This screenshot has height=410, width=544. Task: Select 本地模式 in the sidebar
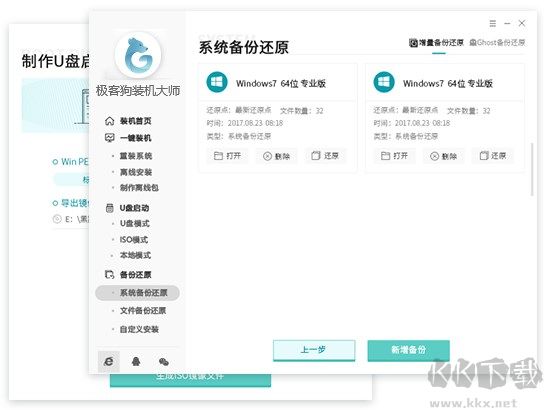[135, 255]
